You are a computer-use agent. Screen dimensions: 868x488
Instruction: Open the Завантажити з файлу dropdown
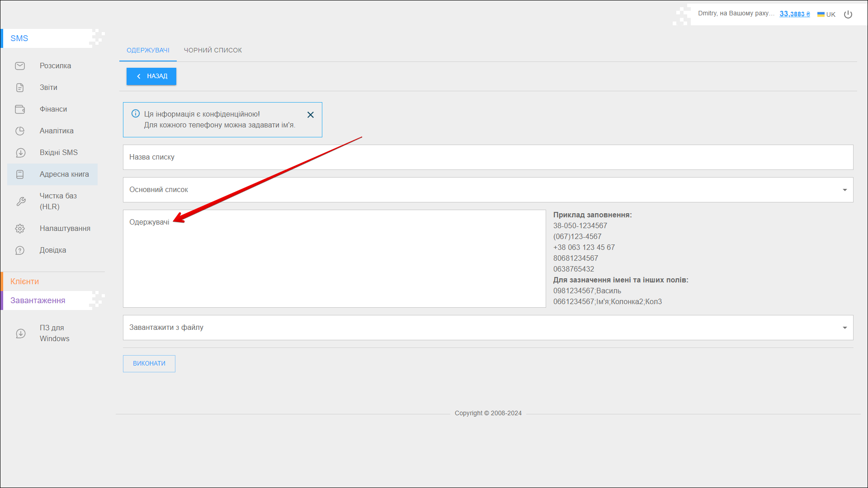(844, 328)
